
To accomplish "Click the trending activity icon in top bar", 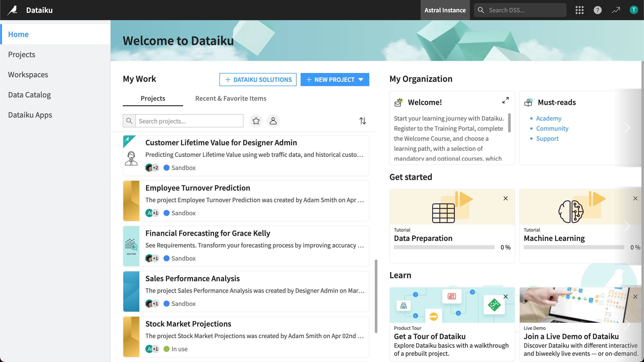I will (616, 10).
